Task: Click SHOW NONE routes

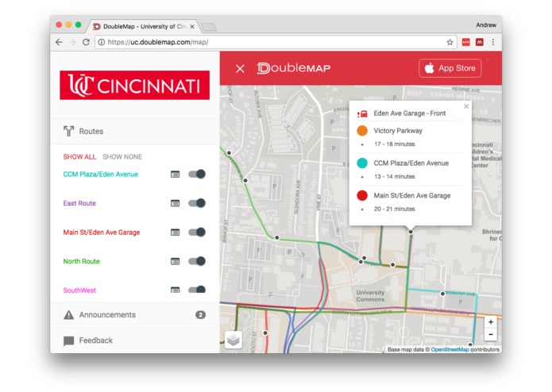Action: coord(122,157)
